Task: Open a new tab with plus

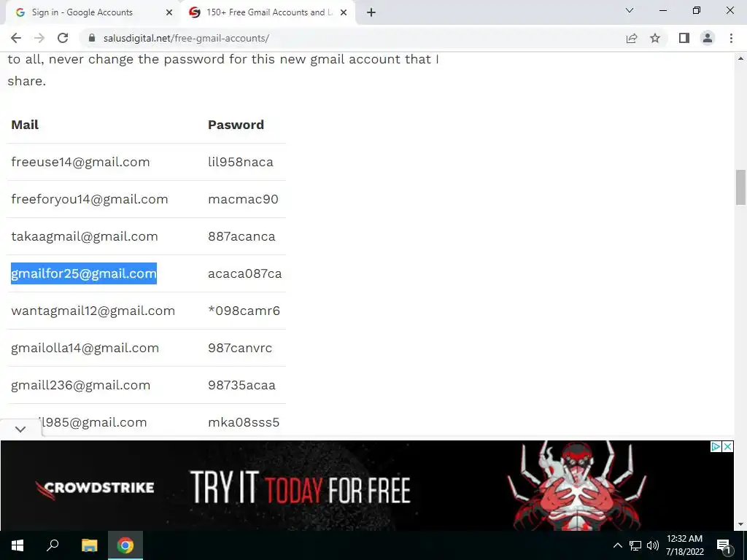Action: [x=371, y=12]
